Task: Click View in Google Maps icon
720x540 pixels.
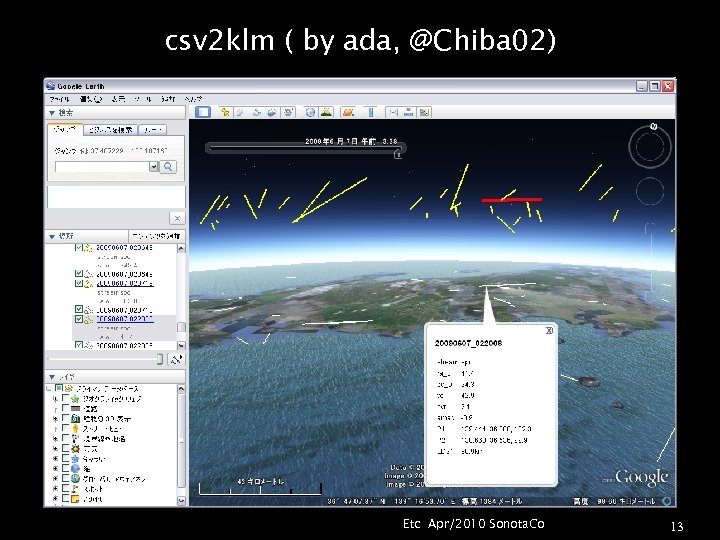Action: pos(424,112)
